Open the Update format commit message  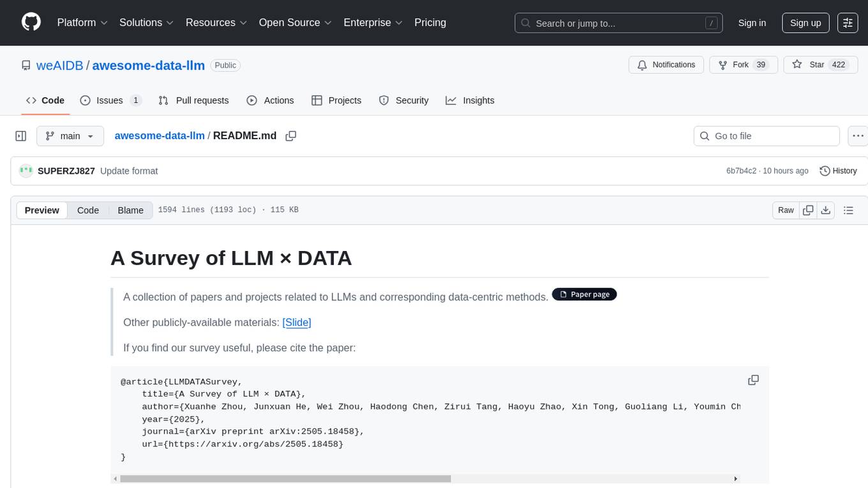[x=129, y=171]
